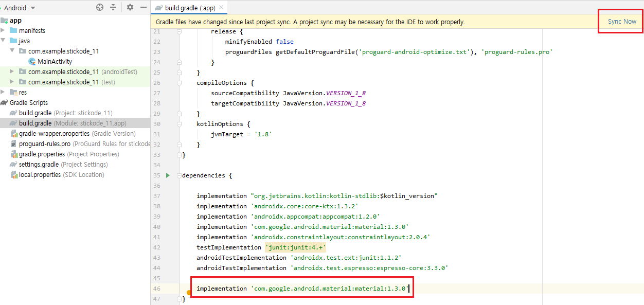Image resolution: width=644 pixels, height=305 pixels.
Task: Place cursor at end of line 46 material dependency
Action: coord(408,289)
